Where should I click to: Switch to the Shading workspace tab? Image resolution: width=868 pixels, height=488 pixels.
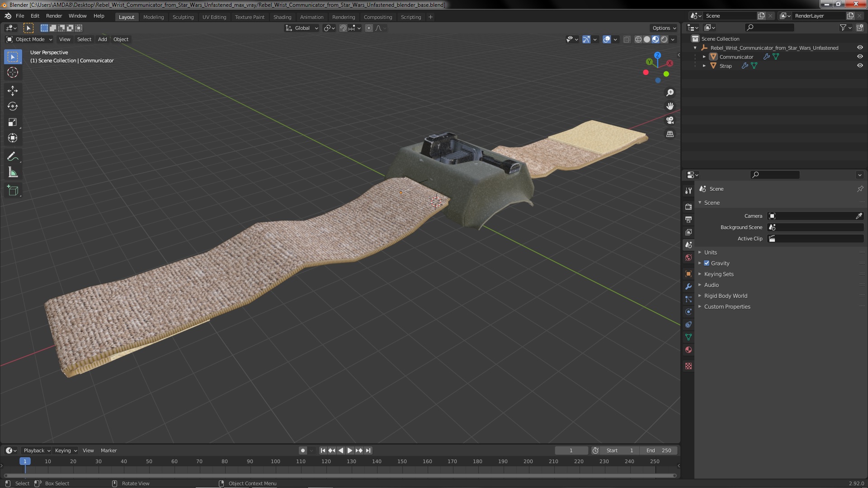point(282,17)
